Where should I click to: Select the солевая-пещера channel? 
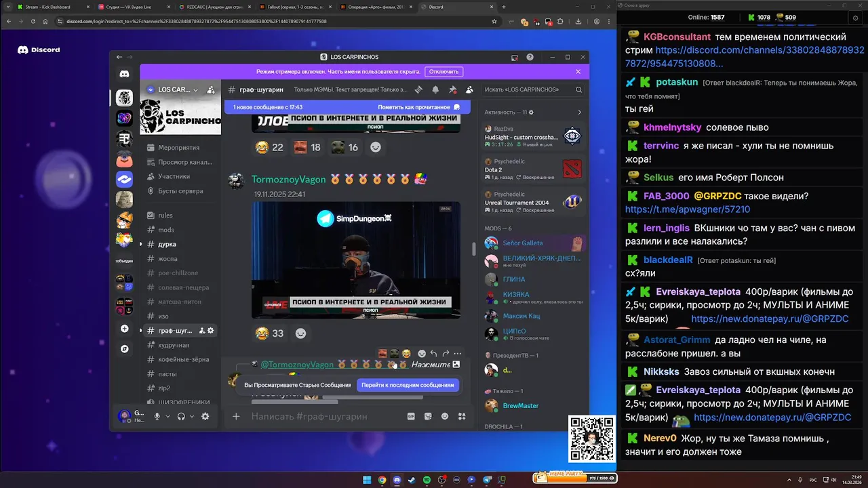[x=180, y=287]
